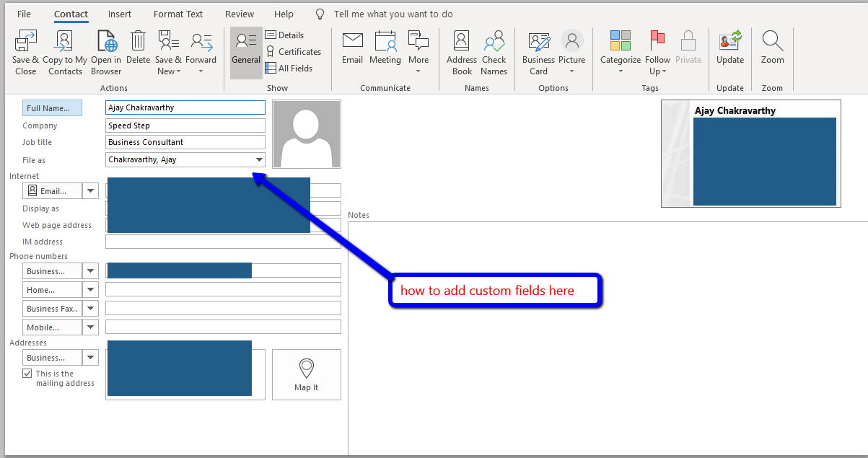The width and height of the screenshot is (868, 458).
Task: Click the contact photo placeholder
Action: coord(307,134)
